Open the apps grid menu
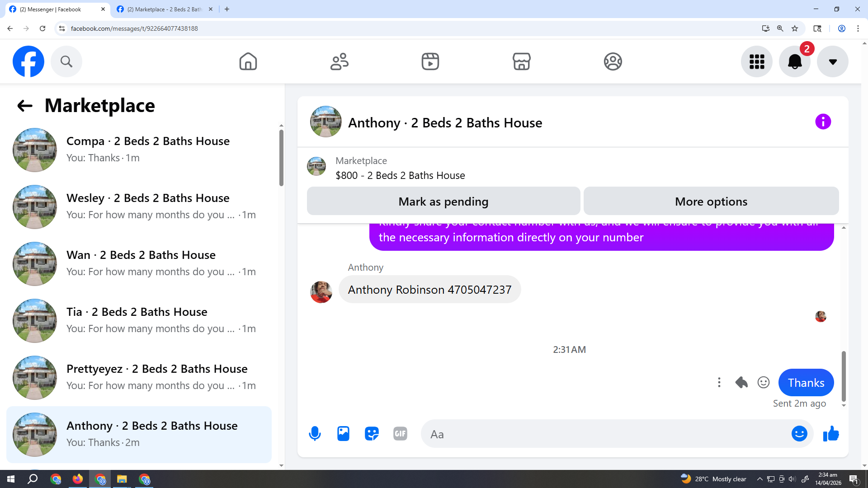The width and height of the screenshot is (868, 488). [x=756, y=61]
